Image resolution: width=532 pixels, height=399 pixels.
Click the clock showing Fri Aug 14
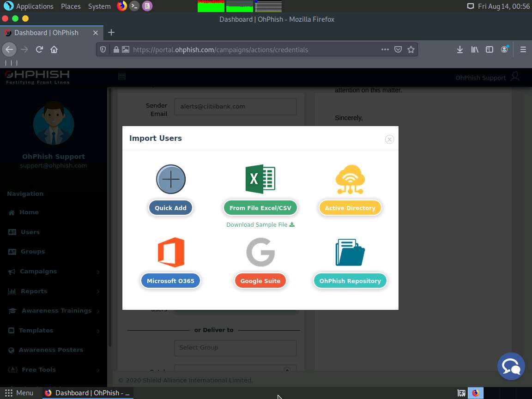[x=503, y=6]
